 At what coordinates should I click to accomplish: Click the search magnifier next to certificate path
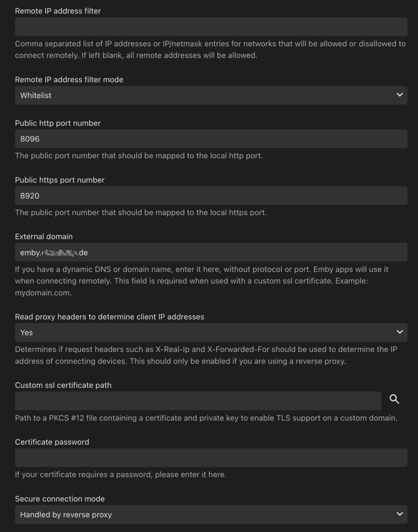395,400
